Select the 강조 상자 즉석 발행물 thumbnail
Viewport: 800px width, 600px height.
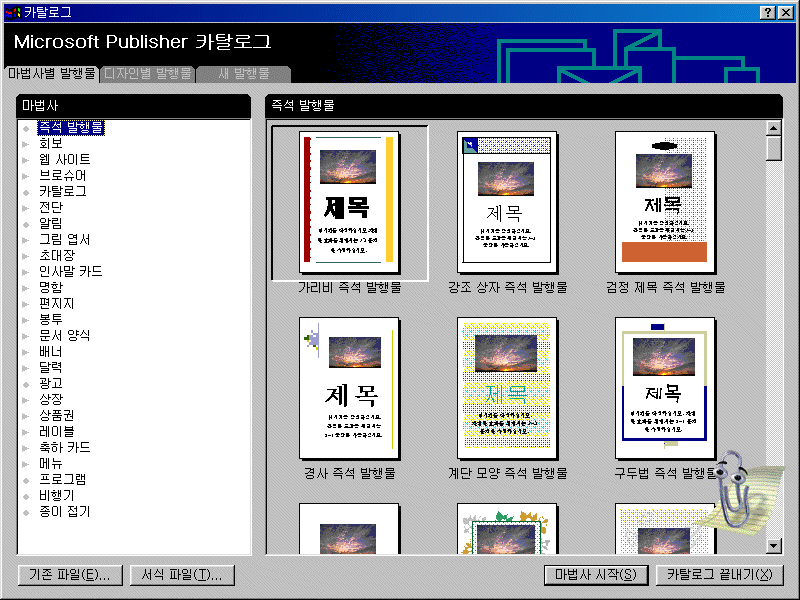coord(507,203)
